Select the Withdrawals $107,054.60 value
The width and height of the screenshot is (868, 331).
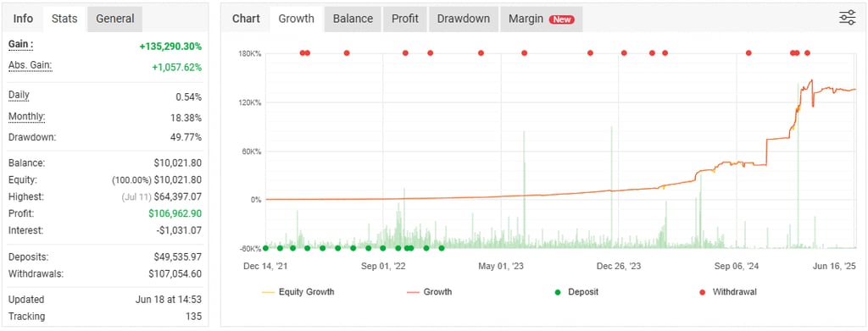click(175, 273)
